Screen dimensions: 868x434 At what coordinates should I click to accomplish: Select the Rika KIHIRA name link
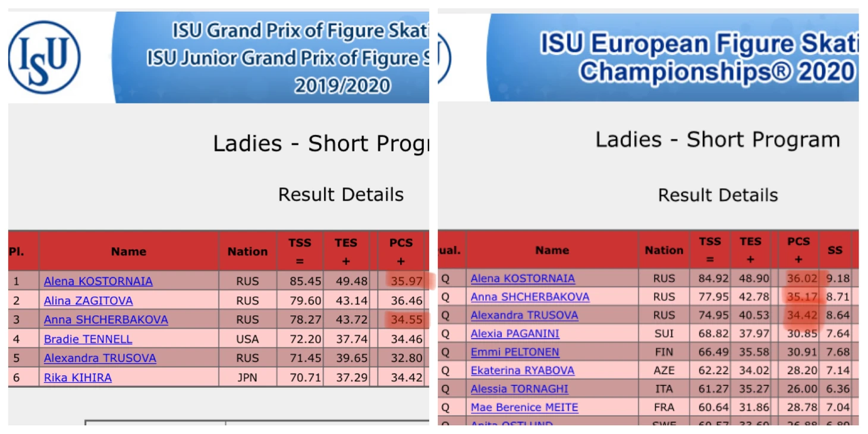[78, 378]
